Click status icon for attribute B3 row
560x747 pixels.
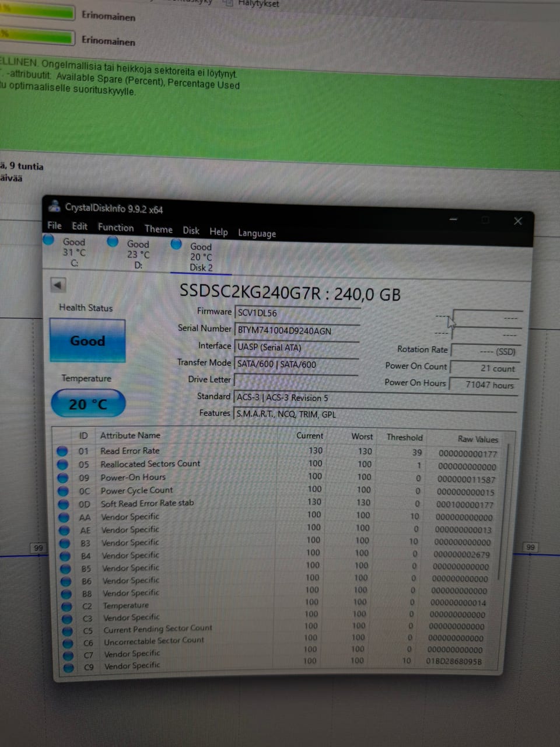65,543
